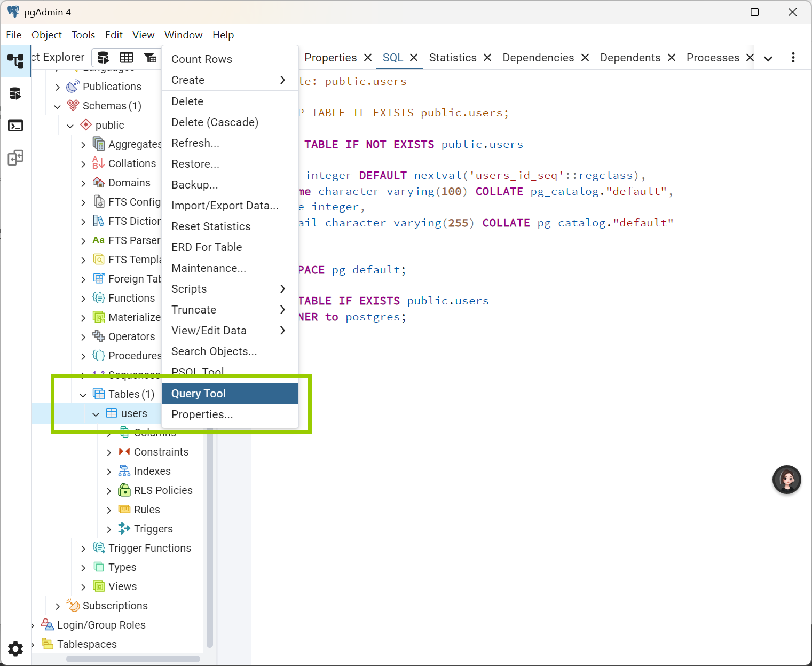Image resolution: width=812 pixels, height=666 pixels.
Task: Click the Trigger Functions node icon
Action: pyautogui.click(x=98, y=548)
